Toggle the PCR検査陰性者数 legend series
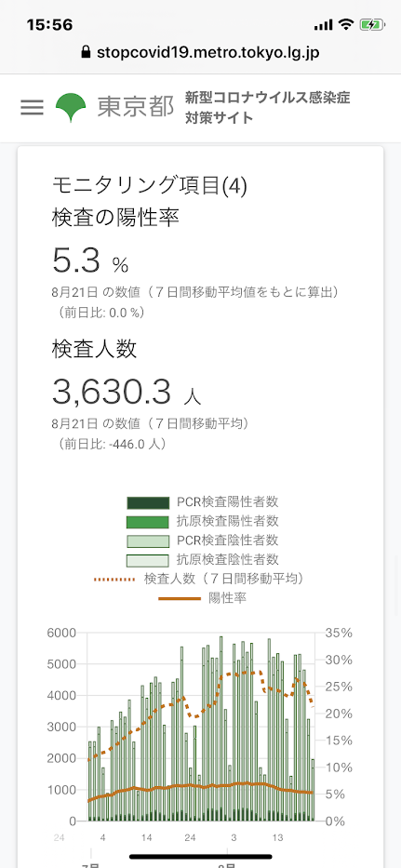This screenshot has width=401, height=868. tap(203, 541)
